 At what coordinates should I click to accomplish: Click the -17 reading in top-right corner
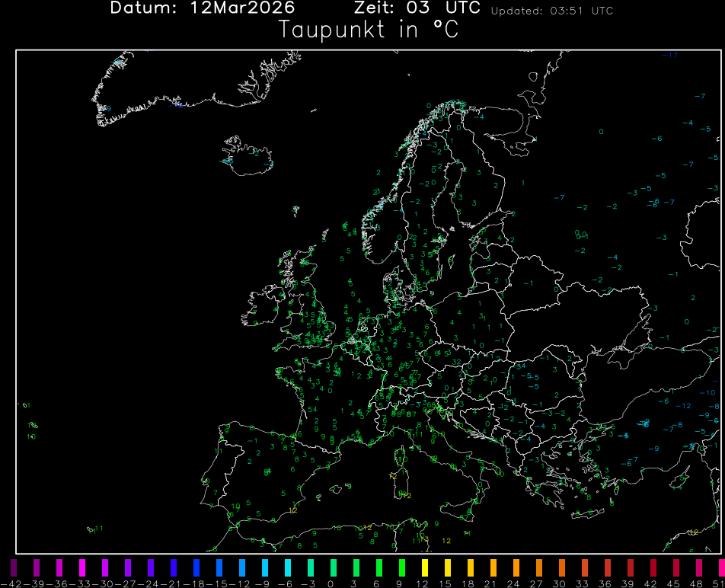coord(670,56)
